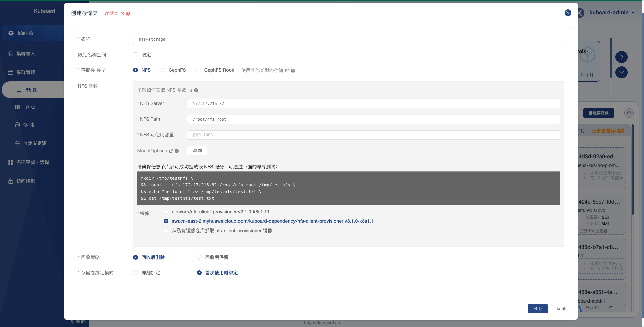Click the MountOptions help question icon
Viewport: 644px width, 327px height.
(x=177, y=151)
